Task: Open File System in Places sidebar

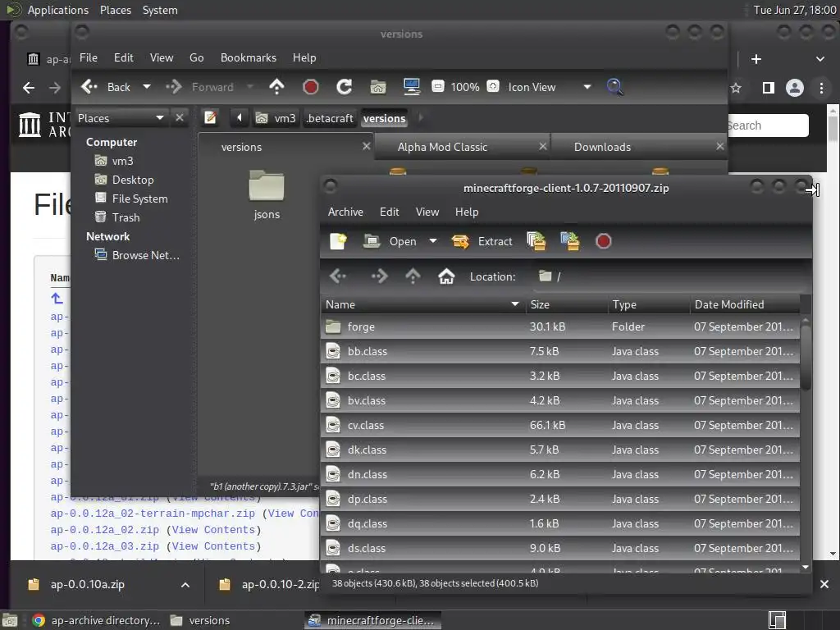Action: [x=139, y=199]
